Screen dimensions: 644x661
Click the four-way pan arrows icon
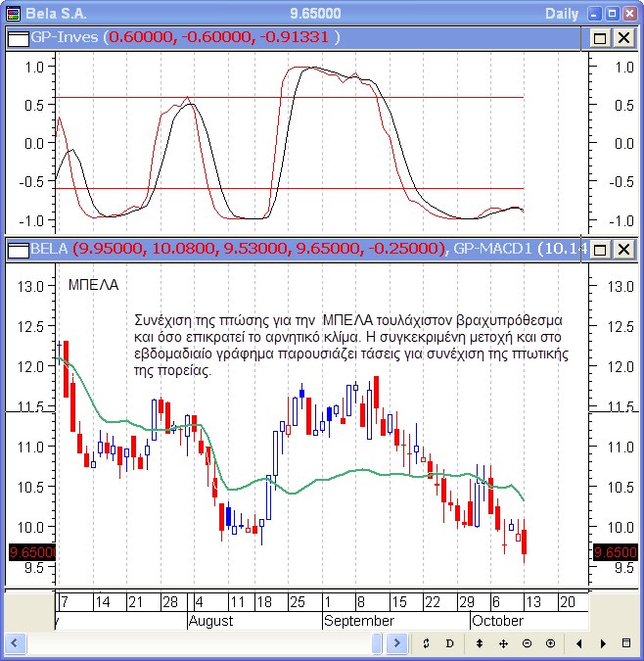(503, 643)
